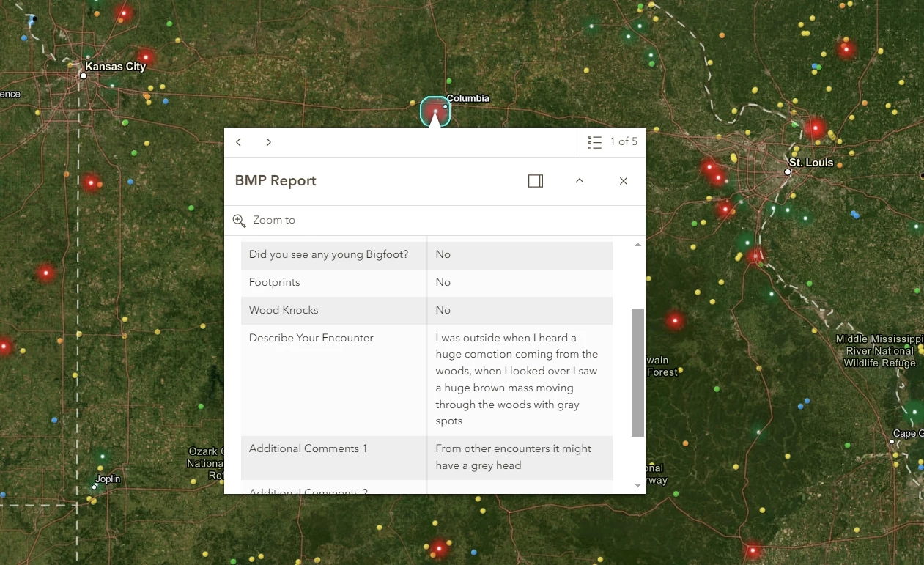Click 'Did you see any young Bigfoot?' row

(427, 255)
